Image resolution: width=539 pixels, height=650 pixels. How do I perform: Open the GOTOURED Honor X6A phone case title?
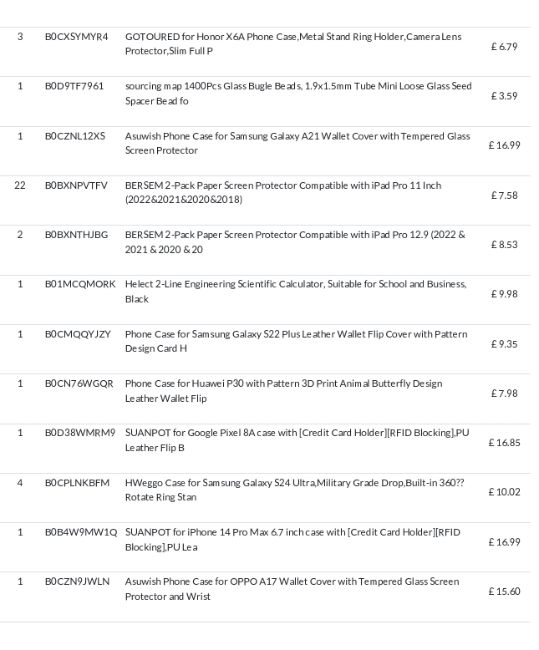293,44
